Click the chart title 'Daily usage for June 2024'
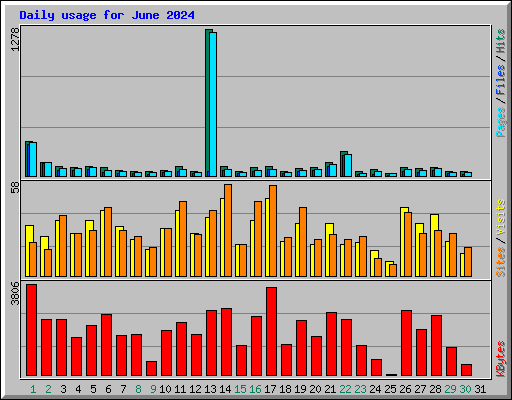Screen dimensions: 512x400 pos(107,15)
